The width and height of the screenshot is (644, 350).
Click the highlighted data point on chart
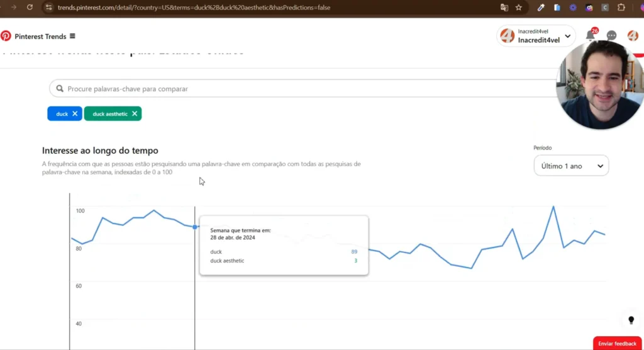coord(195,227)
